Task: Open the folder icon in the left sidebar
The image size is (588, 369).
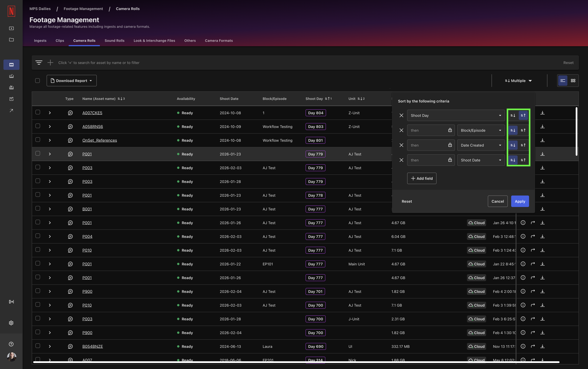Action: pyautogui.click(x=11, y=40)
